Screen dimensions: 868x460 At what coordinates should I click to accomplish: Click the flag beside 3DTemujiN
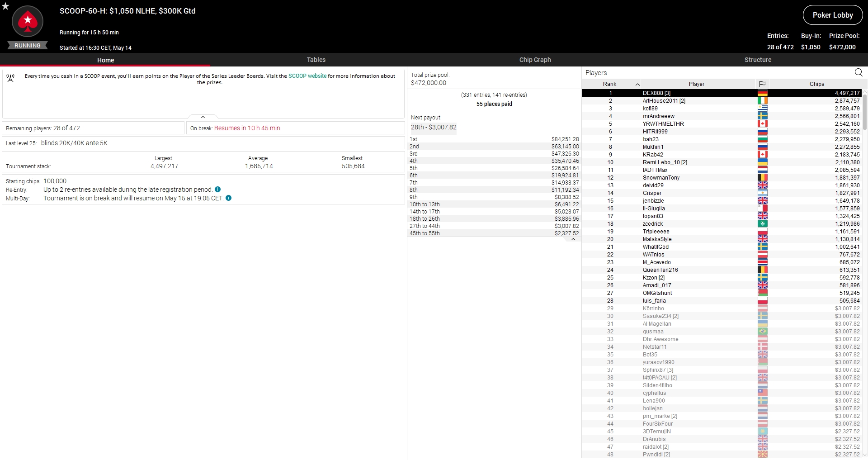(763, 432)
